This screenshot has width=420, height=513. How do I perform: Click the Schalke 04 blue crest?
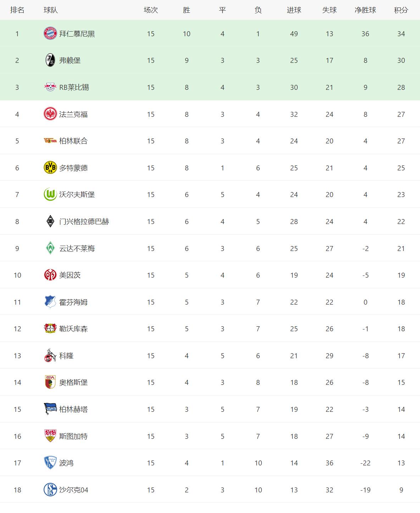pyautogui.click(x=50, y=490)
